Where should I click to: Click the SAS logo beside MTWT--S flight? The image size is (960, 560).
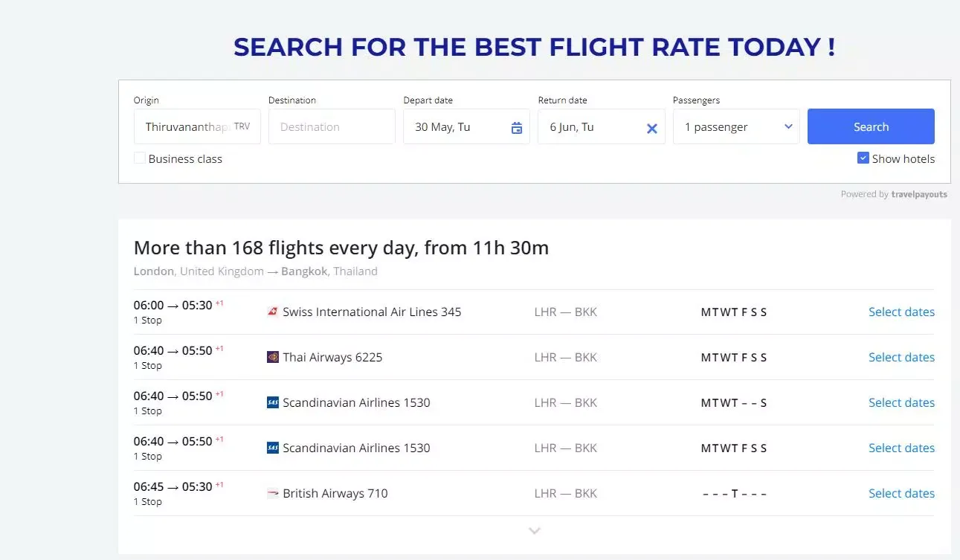273,402
